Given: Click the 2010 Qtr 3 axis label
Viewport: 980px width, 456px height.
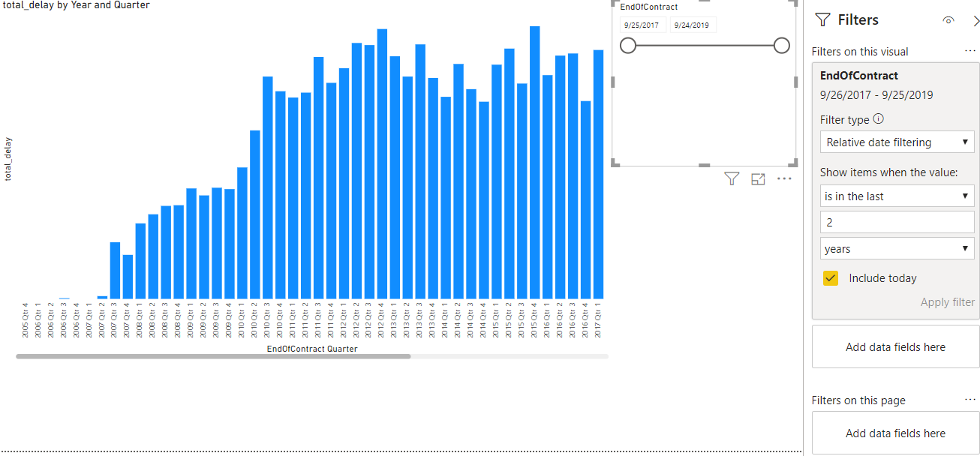Looking at the screenshot, I should pos(267,320).
